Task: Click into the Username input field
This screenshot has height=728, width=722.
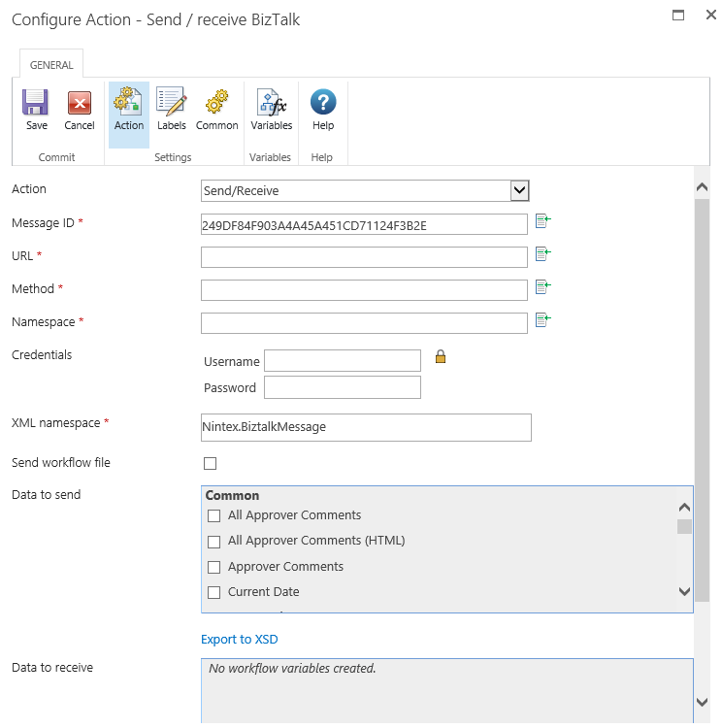Action: [342, 361]
